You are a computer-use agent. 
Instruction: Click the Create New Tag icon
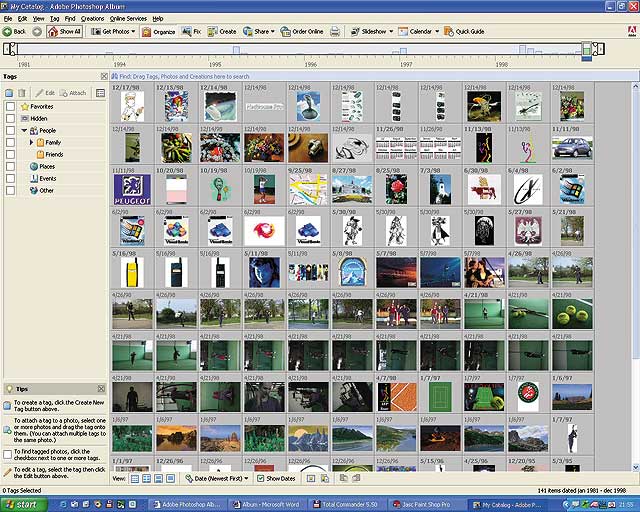pos(9,93)
